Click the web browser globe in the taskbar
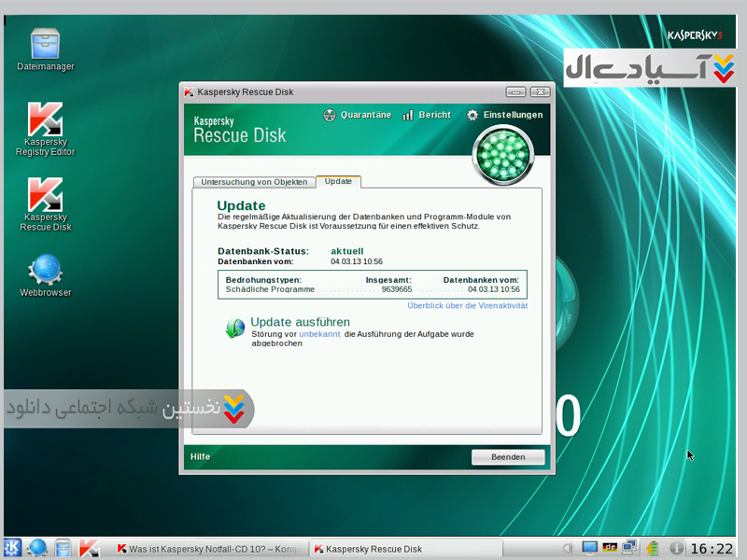The height and width of the screenshot is (560, 747). click(x=37, y=548)
